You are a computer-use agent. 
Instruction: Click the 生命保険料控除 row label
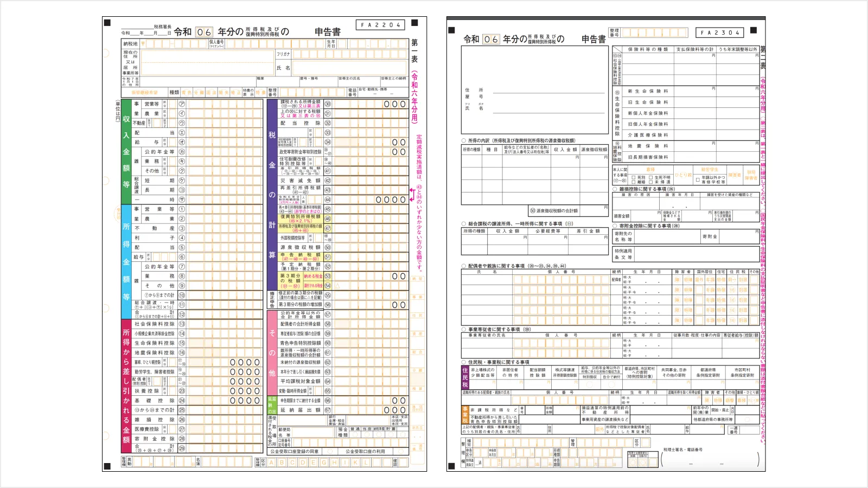pyautogui.click(x=155, y=343)
